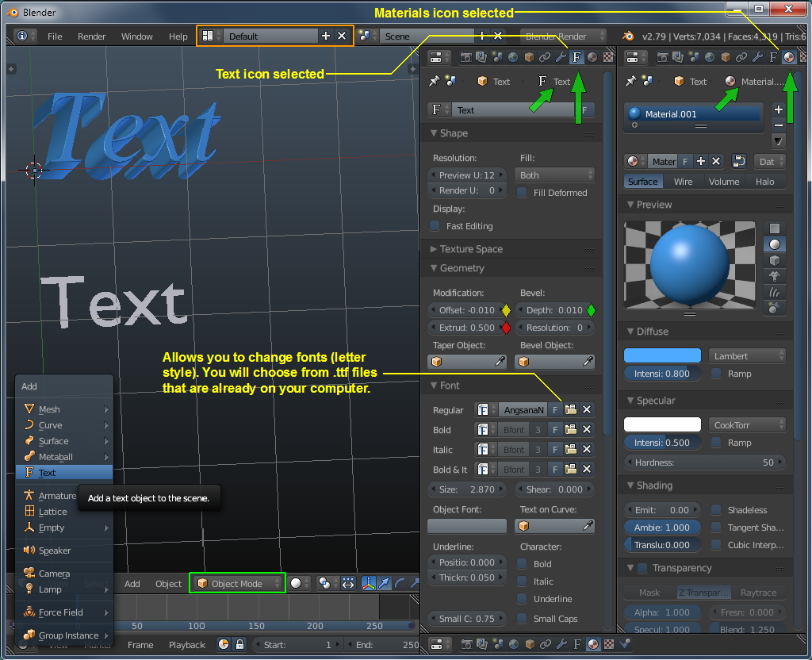The width and height of the screenshot is (812, 660).
Task: Open World tab icon in Text data panel header
Action: (x=513, y=57)
